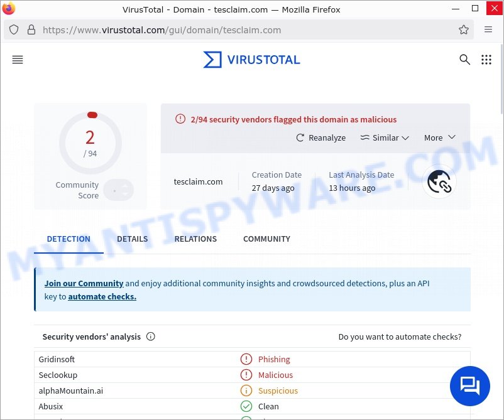Toggle the Community Score vote control
The width and height of the screenshot is (504, 420).
click(x=119, y=190)
